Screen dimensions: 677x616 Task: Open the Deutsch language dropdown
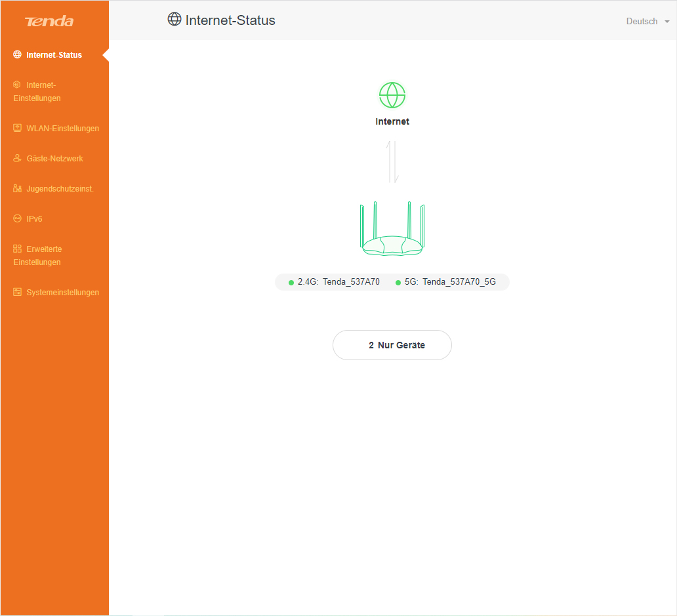point(642,22)
